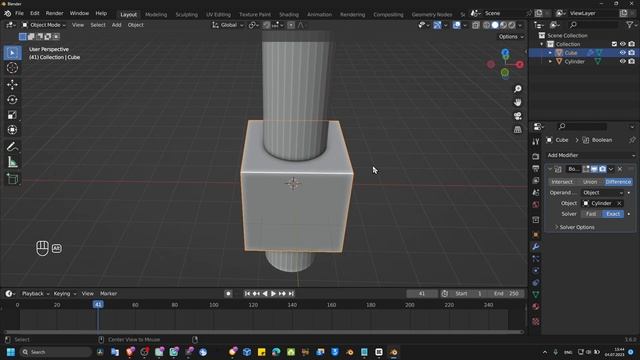The height and width of the screenshot is (360, 640).
Task: Click the Blender logo menu icon
Action: 7,13
